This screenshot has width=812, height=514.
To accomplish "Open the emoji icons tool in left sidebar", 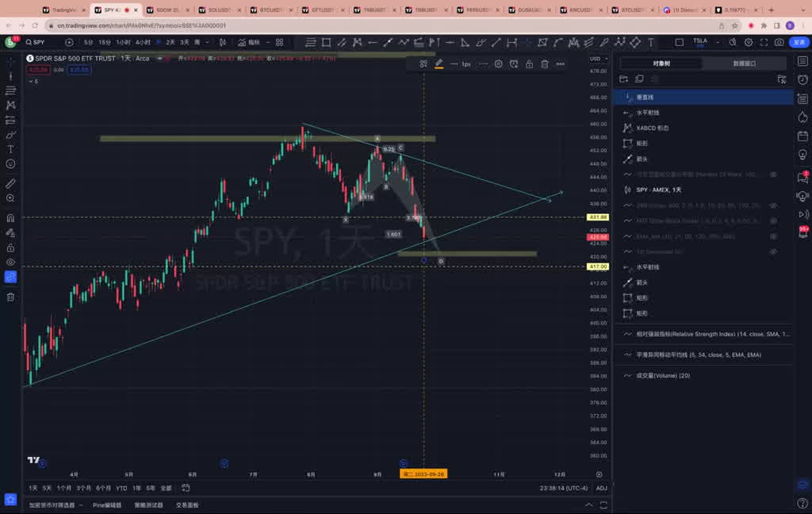I will pos(10,164).
